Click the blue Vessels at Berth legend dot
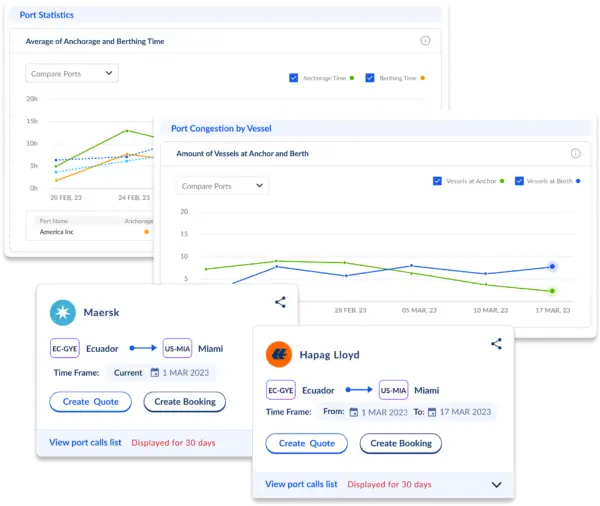 tap(578, 181)
